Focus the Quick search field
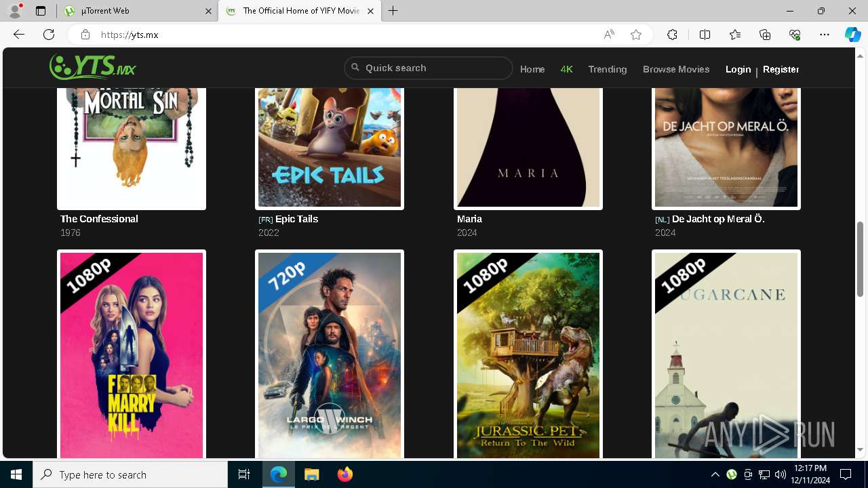868x488 pixels. click(x=429, y=68)
